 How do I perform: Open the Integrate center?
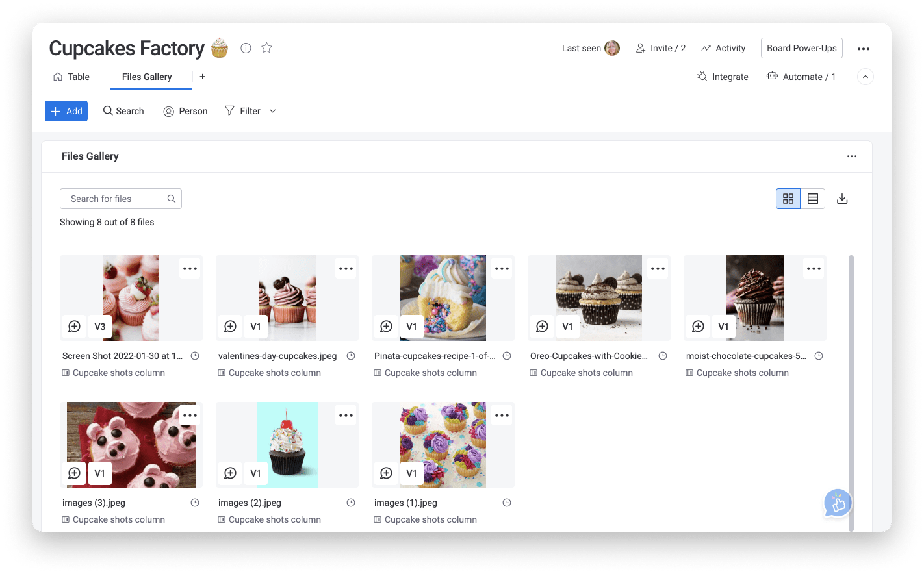[x=723, y=76]
